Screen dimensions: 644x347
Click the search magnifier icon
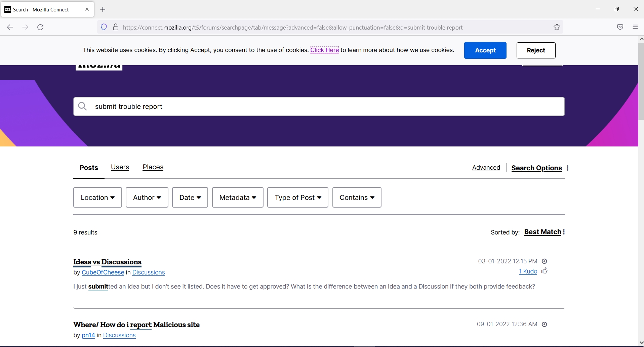[83, 106]
